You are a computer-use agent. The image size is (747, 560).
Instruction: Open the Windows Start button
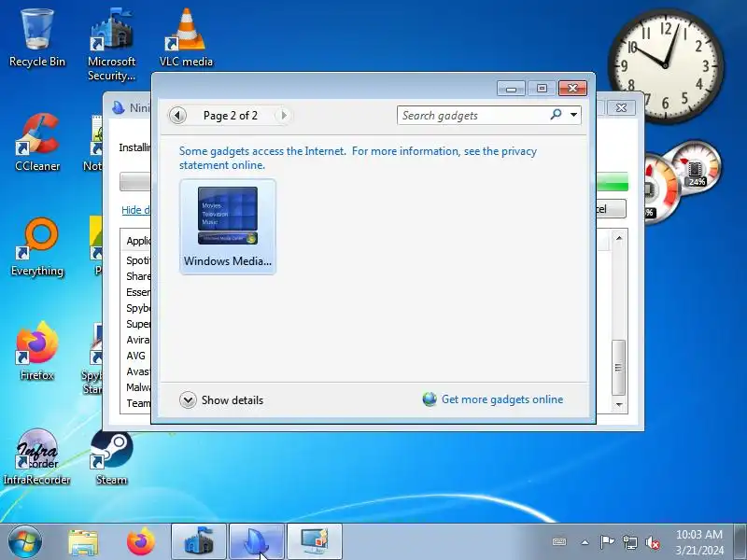(x=24, y=541)
